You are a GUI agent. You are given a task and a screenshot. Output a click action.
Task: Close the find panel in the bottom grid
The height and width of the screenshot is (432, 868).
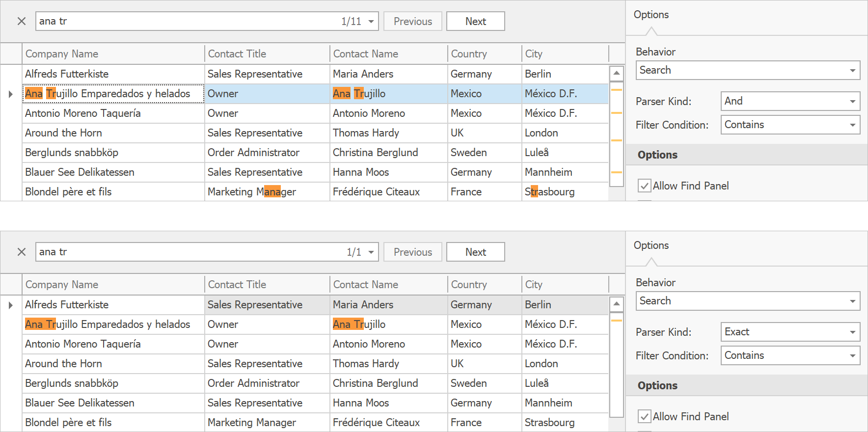(x=22, y=252)
